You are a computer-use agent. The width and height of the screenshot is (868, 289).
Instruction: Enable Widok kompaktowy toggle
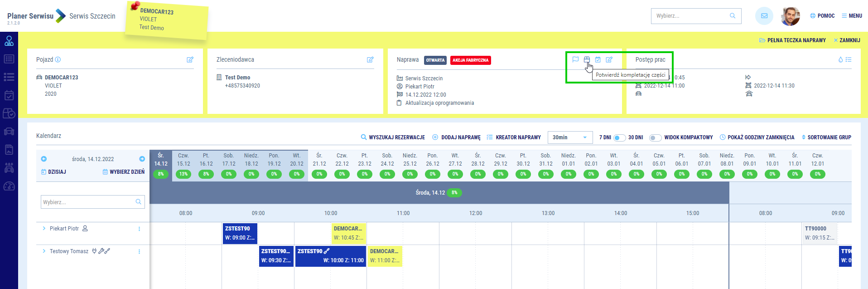pyautogui.click(x=655, y=137)
